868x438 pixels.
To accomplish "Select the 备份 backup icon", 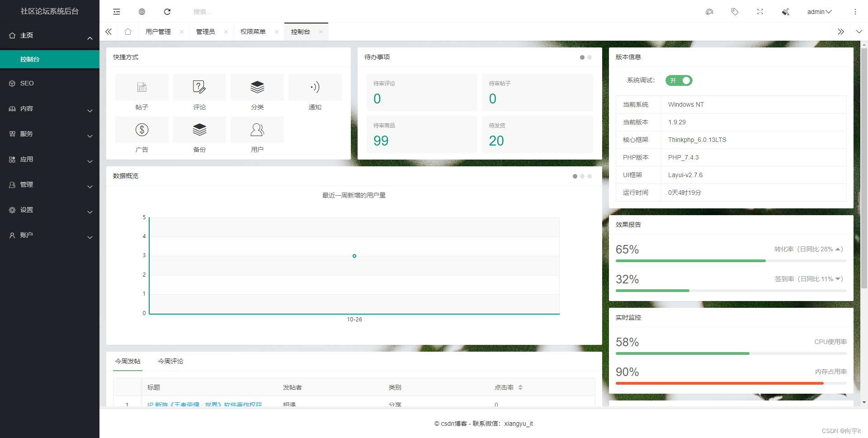I will (199, 130).
